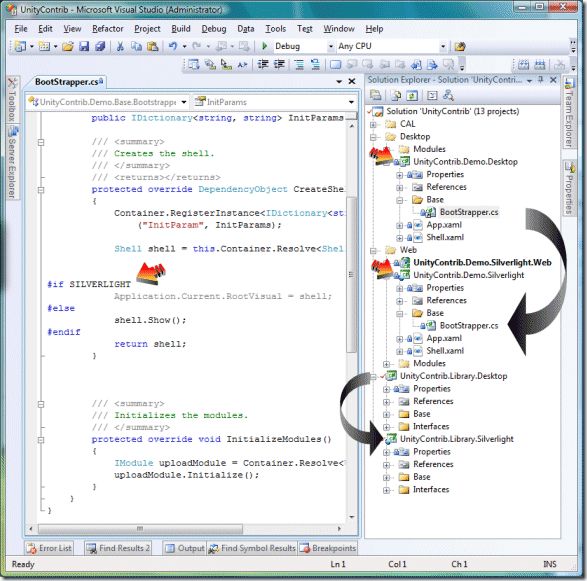
Task: Select the UnityContrib.Library.Desktop project node
Action: (x=453, y=376)
